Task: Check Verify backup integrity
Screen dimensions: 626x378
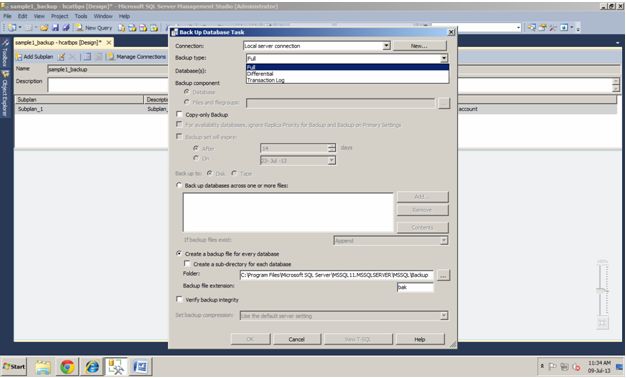Action: tap(179, 299)
